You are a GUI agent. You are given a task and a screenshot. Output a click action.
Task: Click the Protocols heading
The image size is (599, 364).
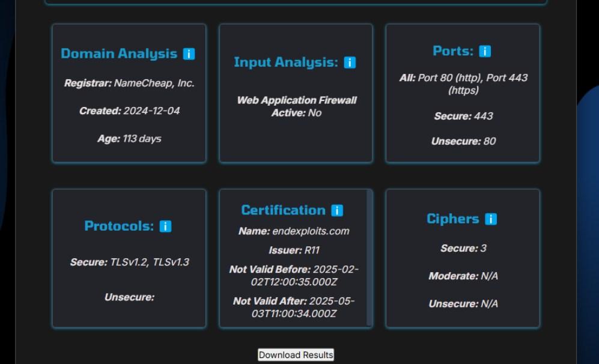coord(119,226)
